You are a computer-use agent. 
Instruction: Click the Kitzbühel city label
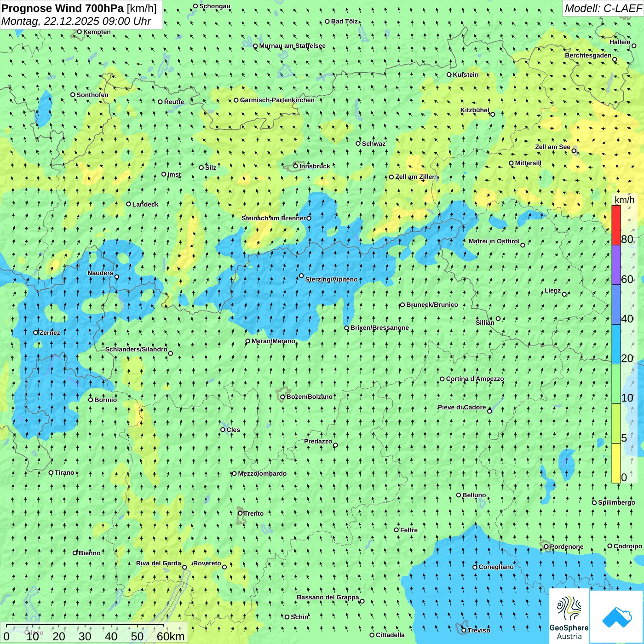[475, 110]
